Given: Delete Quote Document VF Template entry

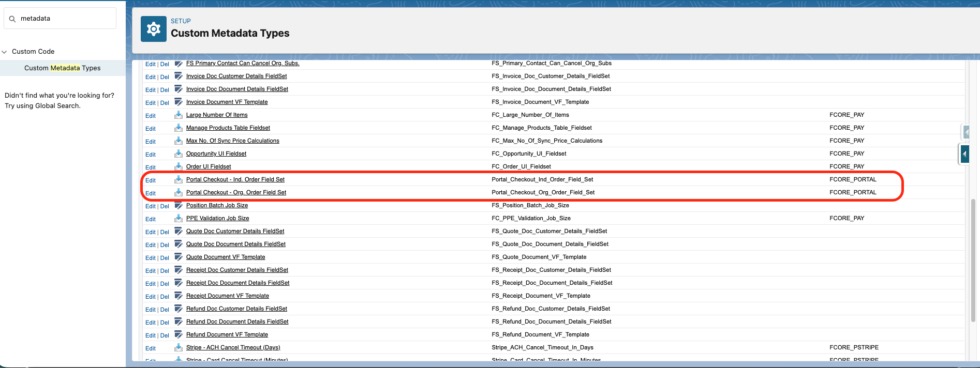Looking at the screenshot, I should tap(165, 258).
